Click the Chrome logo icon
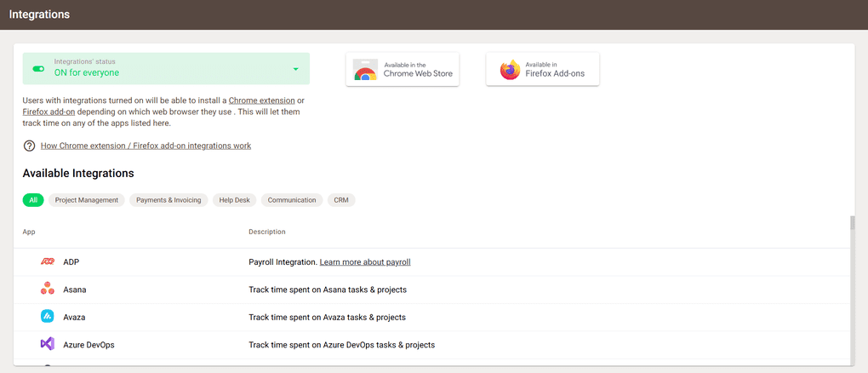This screenshot has width=868, height=373. [366, 70]
